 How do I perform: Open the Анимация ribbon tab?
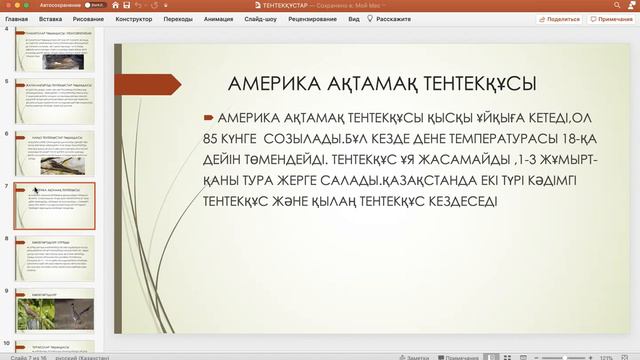[x=218, y=19]
